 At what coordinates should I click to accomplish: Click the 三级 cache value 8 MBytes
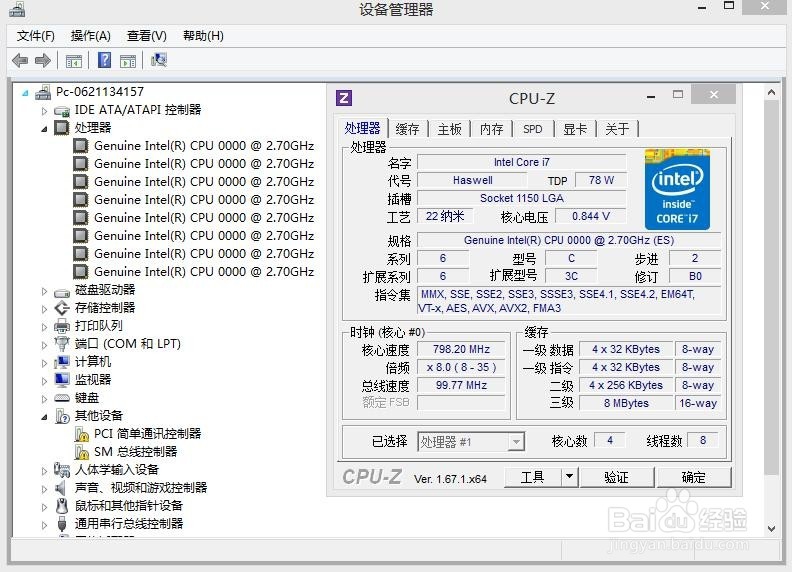626,403
